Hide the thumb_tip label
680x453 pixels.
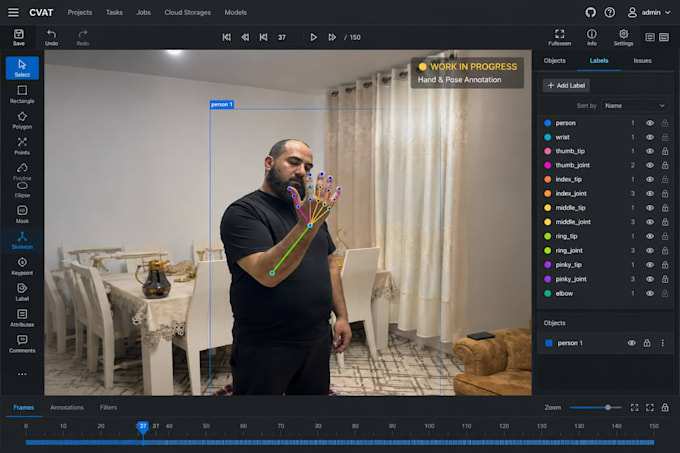coord(650,151)
